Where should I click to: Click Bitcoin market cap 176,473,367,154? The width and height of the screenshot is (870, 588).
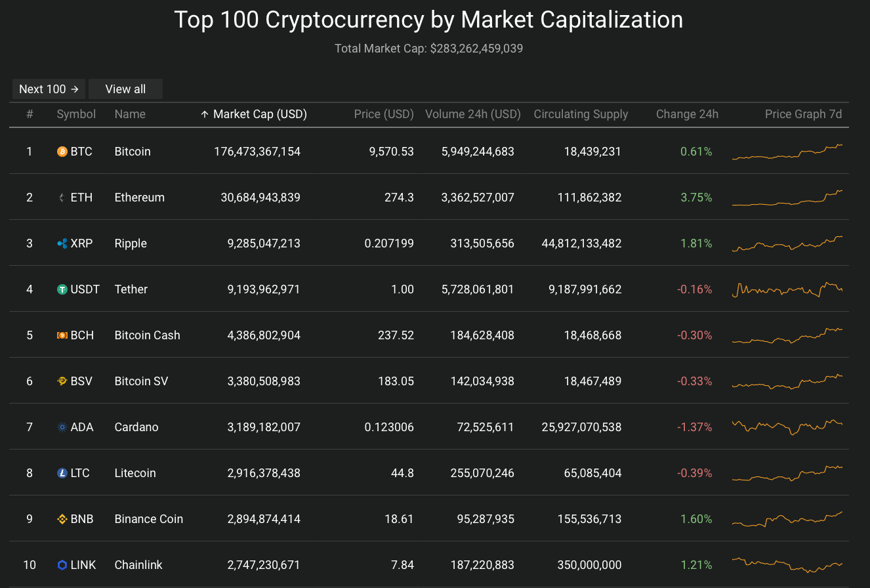tap(257, 152)
